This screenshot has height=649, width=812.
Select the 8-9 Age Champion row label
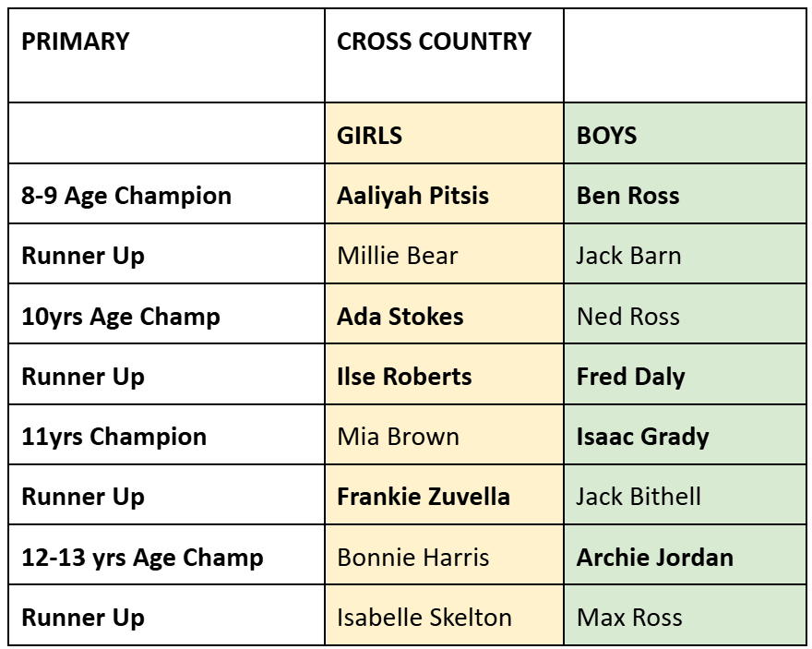pyautogui.click(x=166, y=194)
